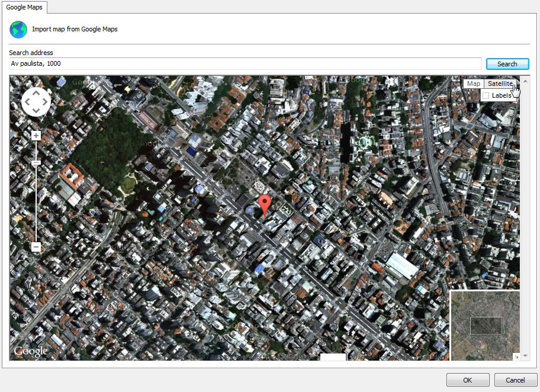Image resolution: width=540 pixels, height=392 pixels.
Task: Pan the map left with the arrow
Action: pyautogui.click(x=28, y=102)
